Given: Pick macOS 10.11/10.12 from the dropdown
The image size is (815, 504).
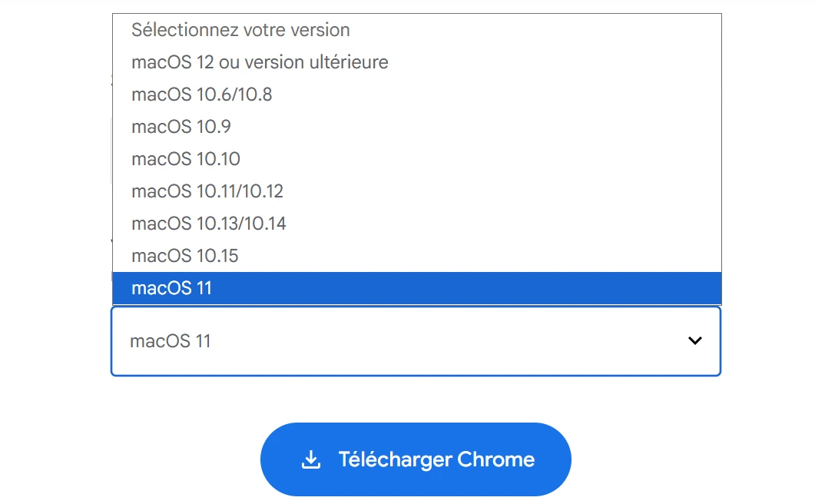Looking at the screenshot, I should [x=208, y=191].
